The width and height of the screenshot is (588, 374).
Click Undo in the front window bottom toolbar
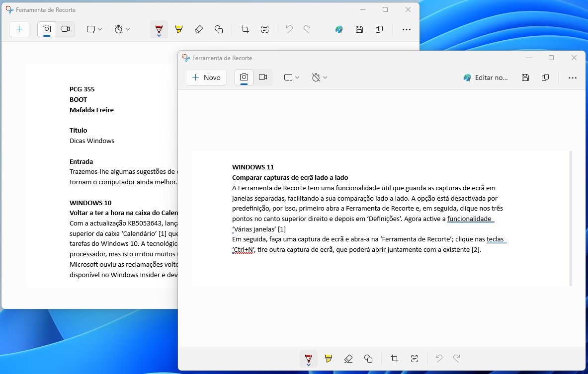[439, 359]
